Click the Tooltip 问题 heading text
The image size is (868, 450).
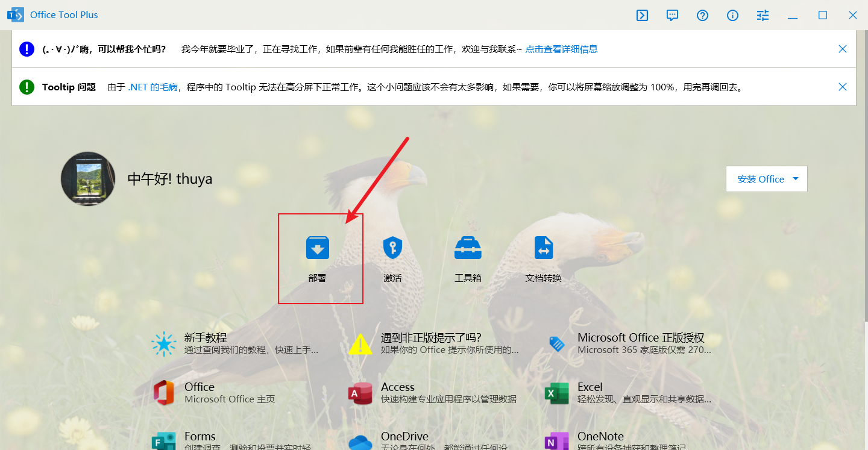pyautogui.click(x=69, y=87)
